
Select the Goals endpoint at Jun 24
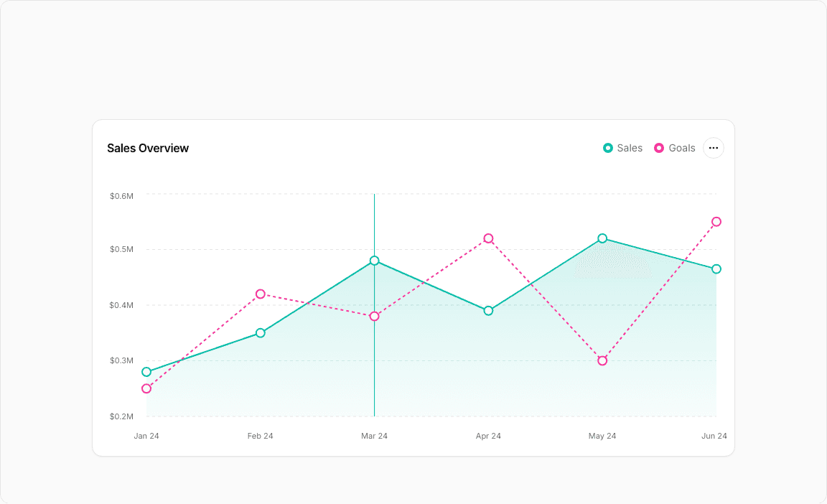[x=716, y=221]
